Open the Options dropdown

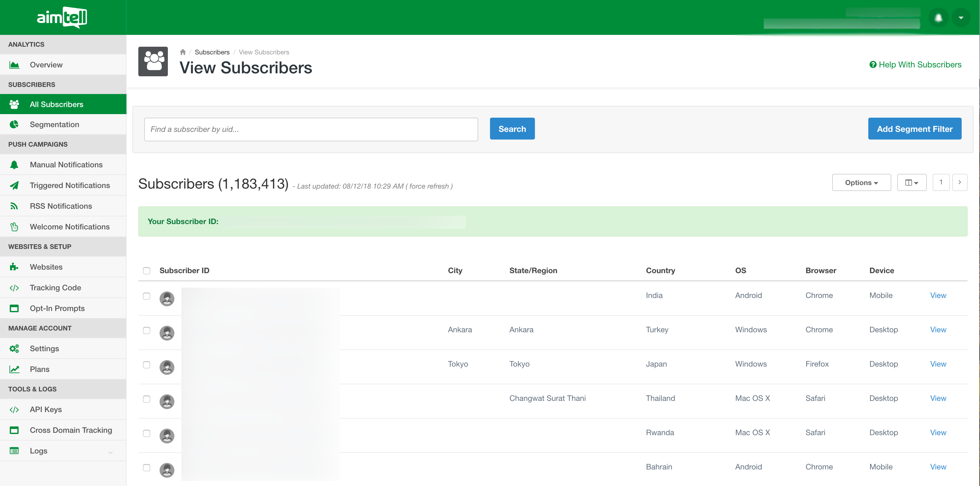[x=861, y=183]
